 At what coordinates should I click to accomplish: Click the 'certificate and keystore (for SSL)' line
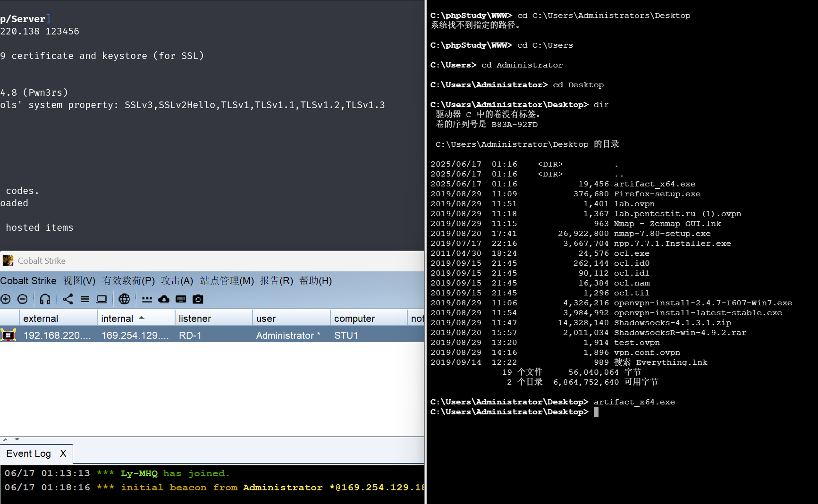(102, 56)
